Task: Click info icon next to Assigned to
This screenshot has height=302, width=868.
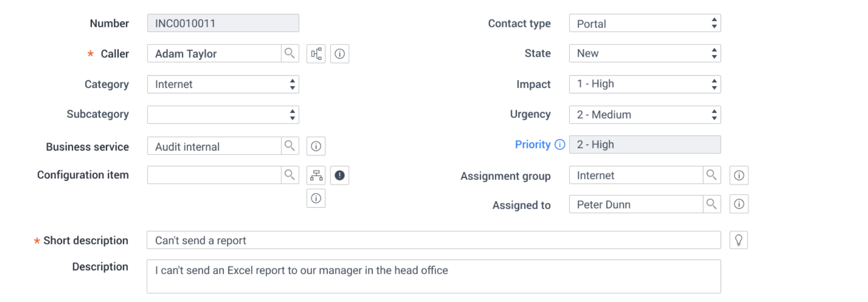Action: [x=739, y=204]
